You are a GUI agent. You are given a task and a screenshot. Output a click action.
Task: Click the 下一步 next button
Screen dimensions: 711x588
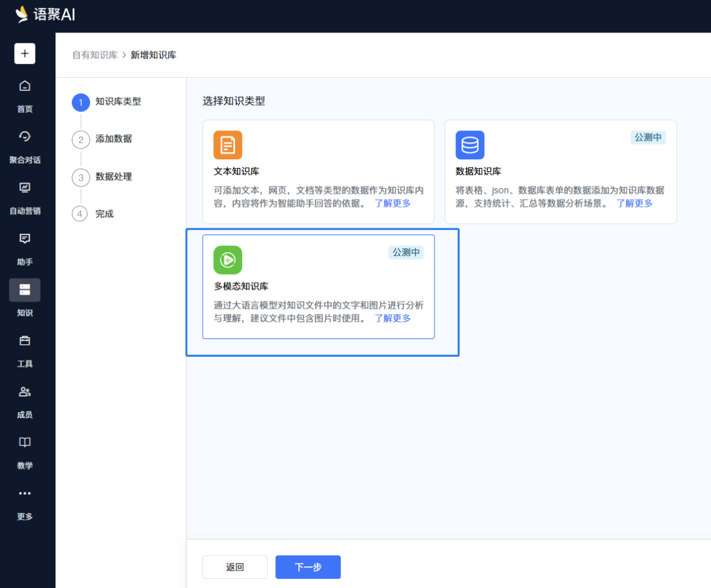(308, 567)
